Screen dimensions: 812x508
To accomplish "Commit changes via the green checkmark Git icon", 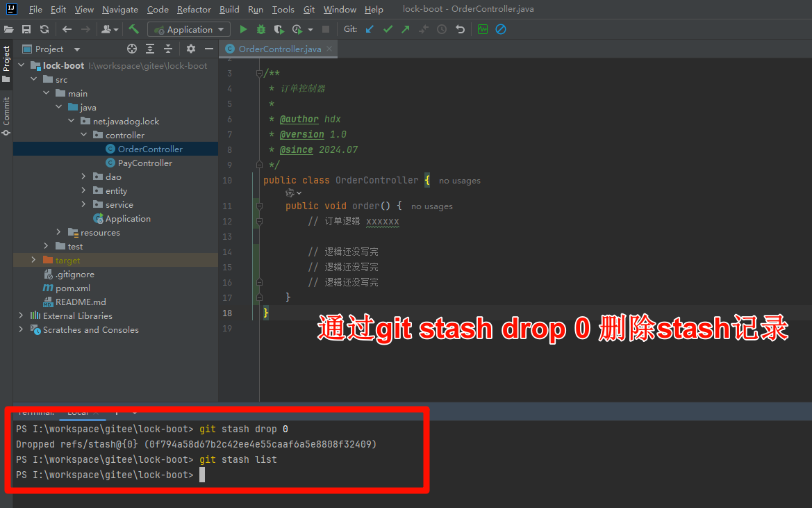I will (x=388, y=29).
